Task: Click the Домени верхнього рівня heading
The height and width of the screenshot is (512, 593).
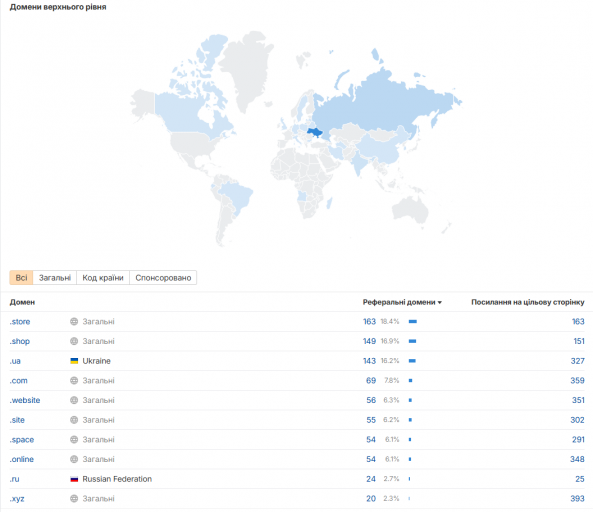Action: pyautogui.click(x=58, y=7)
